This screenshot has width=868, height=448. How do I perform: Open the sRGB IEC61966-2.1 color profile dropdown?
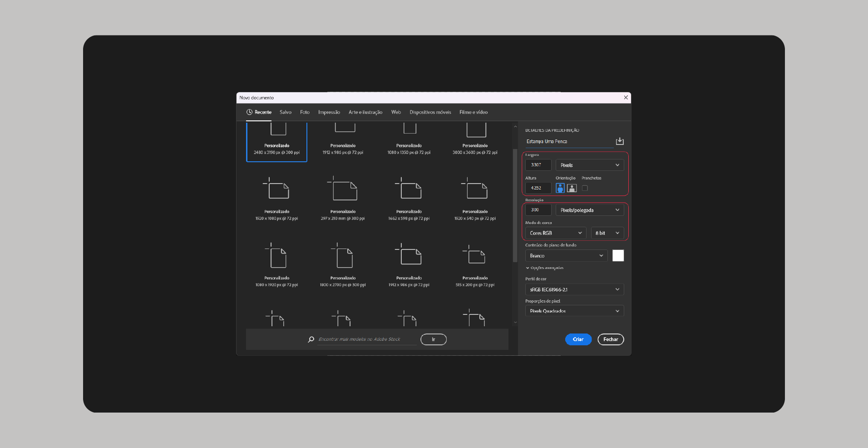[574, 289]
